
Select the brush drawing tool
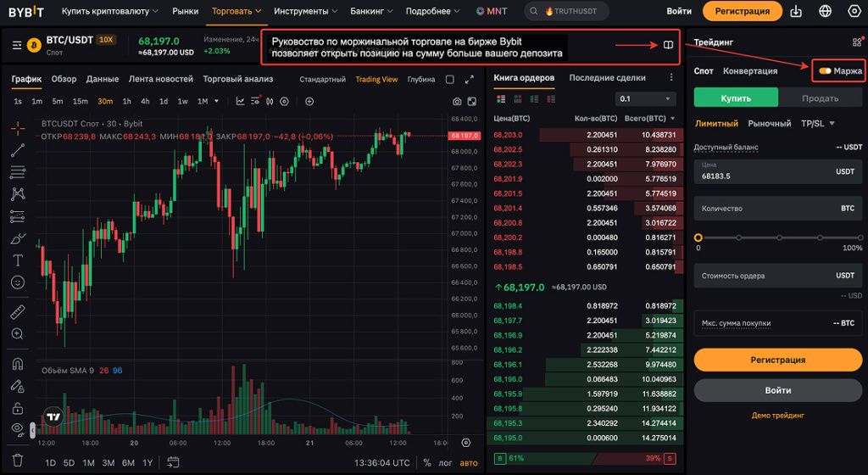coord(18,238)
